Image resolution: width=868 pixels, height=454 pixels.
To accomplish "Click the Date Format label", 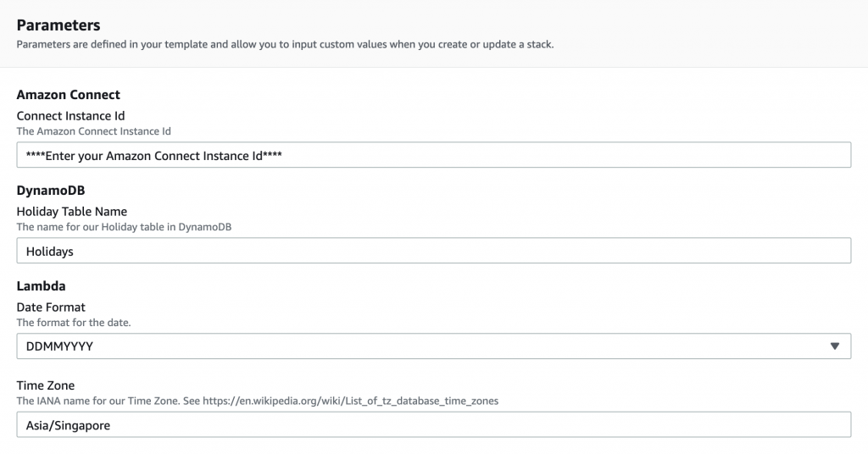I will pyautogui.click(x=51, y=307).
